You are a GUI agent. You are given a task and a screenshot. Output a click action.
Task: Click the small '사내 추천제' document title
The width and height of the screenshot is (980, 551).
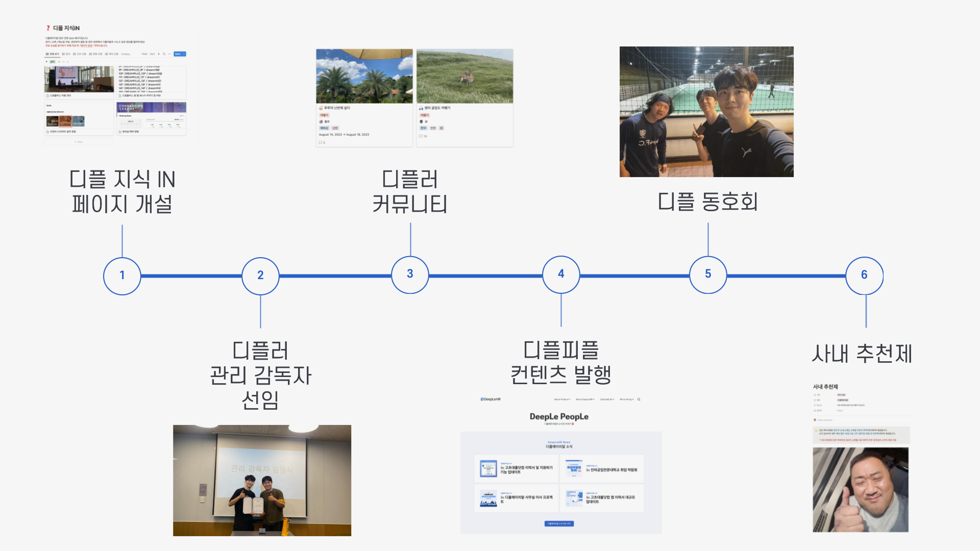(x=825, y=387)
